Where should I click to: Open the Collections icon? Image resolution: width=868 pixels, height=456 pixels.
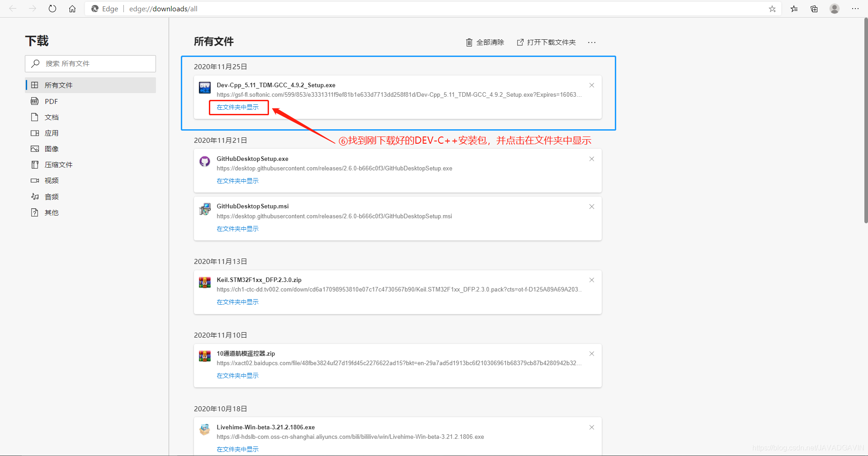[814, 9]
